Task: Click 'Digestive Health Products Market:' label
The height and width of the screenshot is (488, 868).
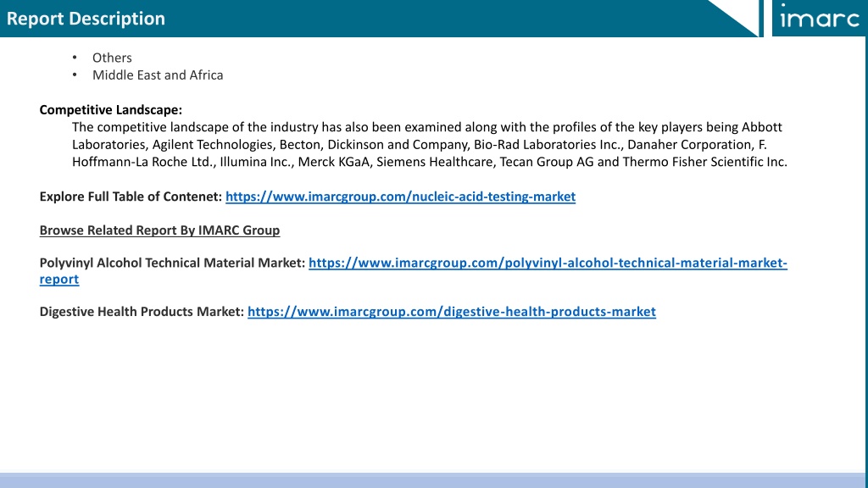Action: click(x=142, y=312)
